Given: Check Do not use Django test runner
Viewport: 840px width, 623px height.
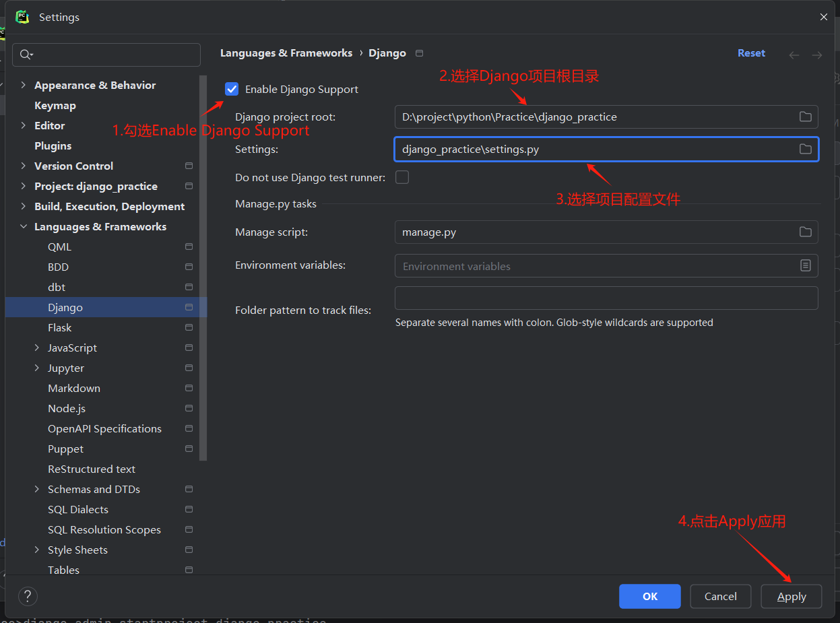Looking at the screenshot, I should coord(402,177).
